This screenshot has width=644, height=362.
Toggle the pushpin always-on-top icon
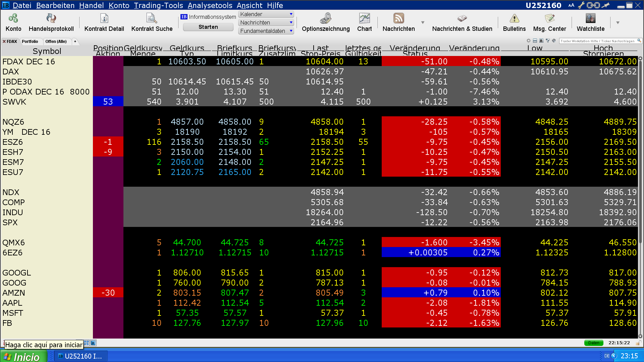tap(606, 5)
